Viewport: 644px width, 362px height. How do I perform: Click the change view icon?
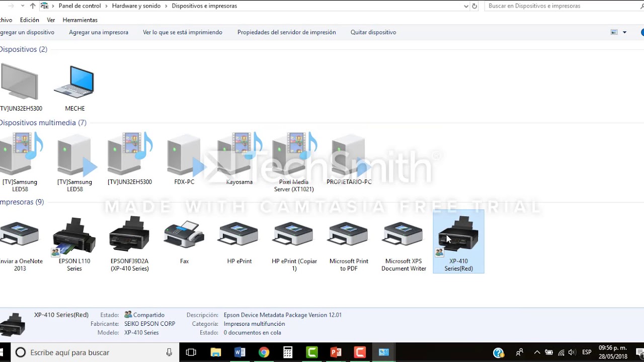coord(614,32)
